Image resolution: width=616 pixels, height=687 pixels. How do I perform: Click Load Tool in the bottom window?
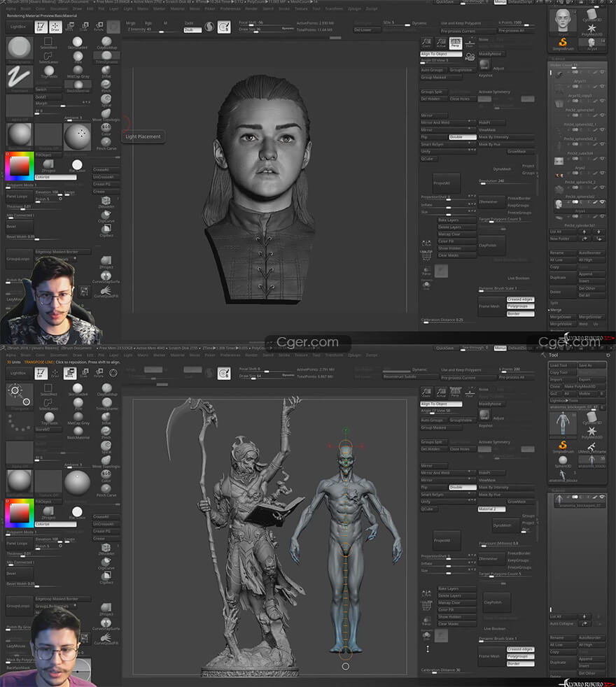tap(563, 365)
